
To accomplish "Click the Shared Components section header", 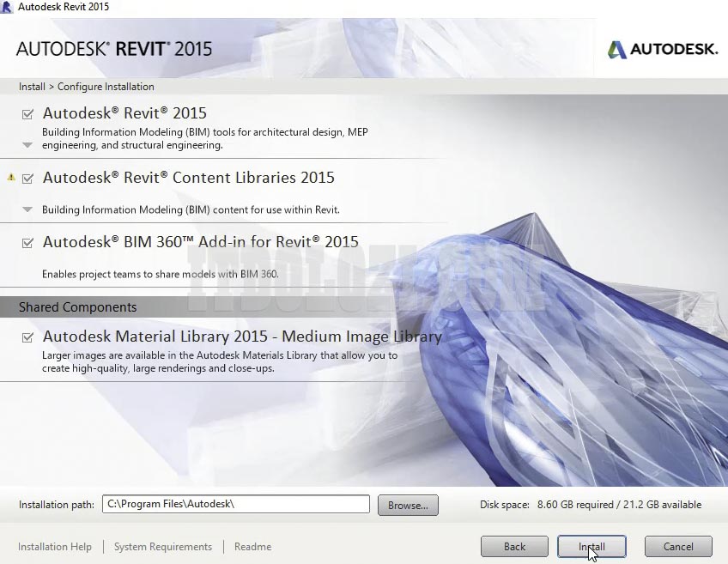I will pos(77,306).
